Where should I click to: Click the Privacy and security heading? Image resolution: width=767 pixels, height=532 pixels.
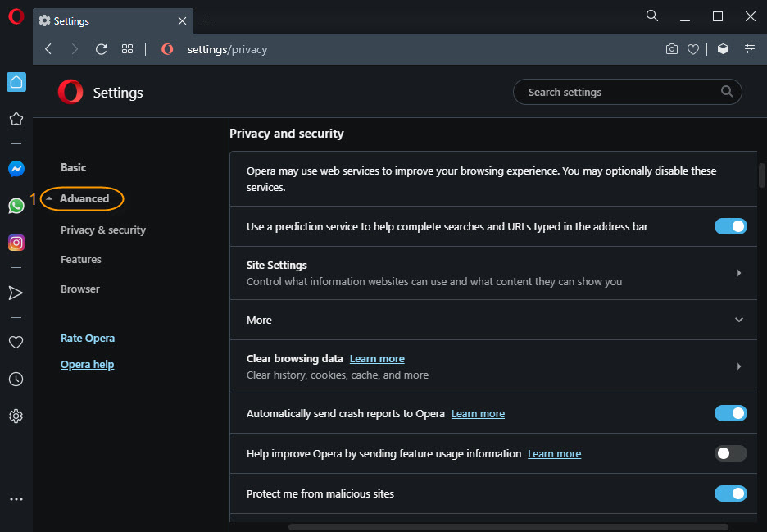(287, 134)
